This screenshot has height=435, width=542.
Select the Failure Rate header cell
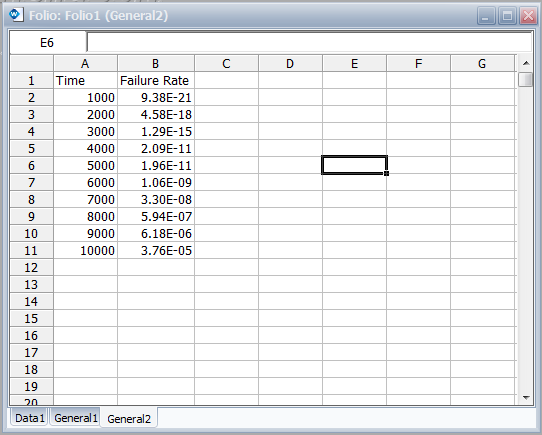click(156, 81)
